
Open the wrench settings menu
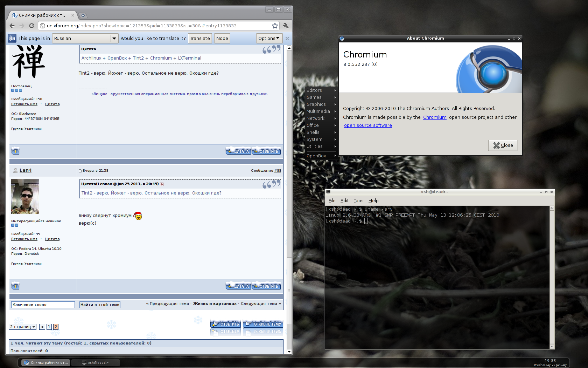(286, 26)
